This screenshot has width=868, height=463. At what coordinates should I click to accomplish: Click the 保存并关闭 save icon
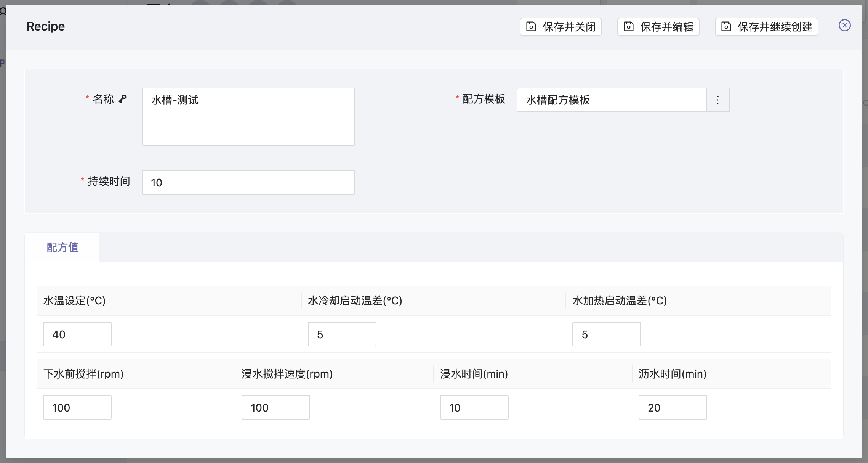click(531, 26)
